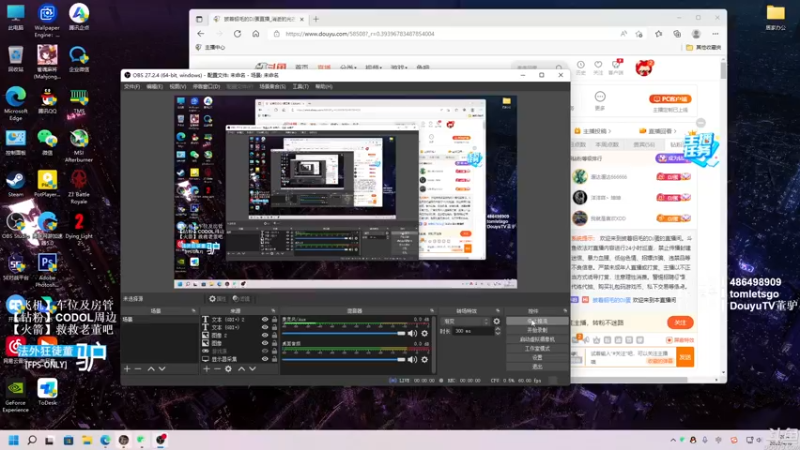Open 设置 (Settings) in OBS controls
This screenshot has width=800, height=450.
pos(537,358)
